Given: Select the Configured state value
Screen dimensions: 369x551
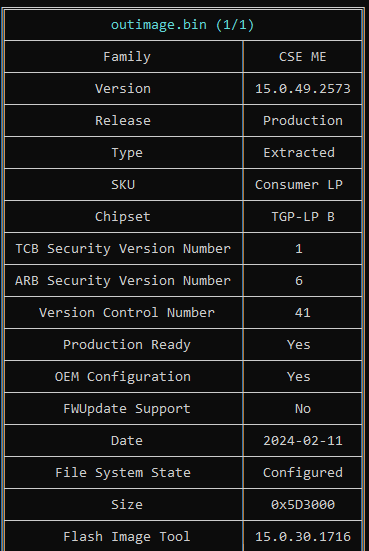Looking at the screenshot, I should tap(303, 472).
